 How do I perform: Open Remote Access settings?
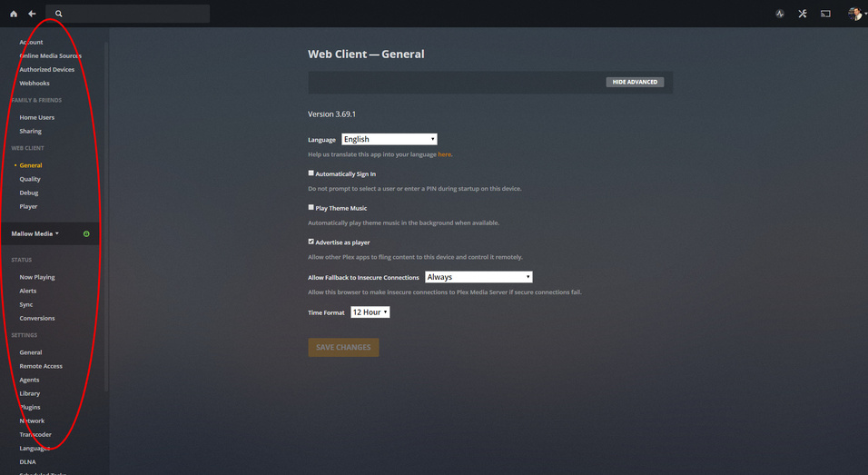(x=41, y=367)
